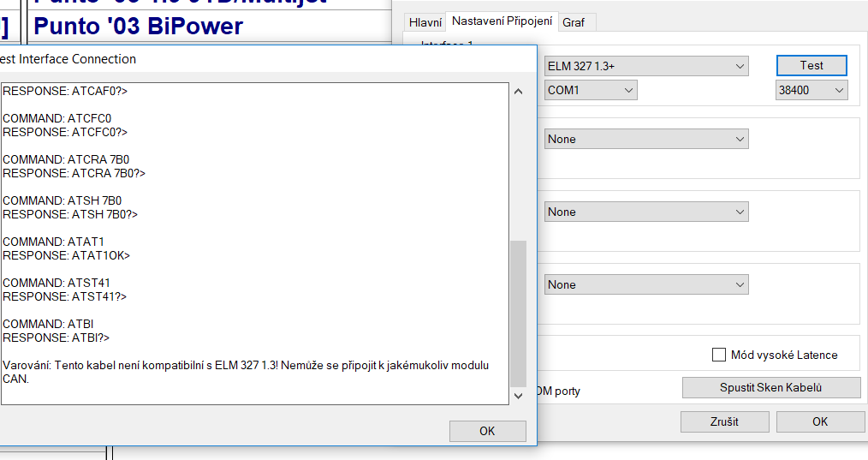Switch to the Hlavní tab

pyautogui.click(x=425, y=22)
